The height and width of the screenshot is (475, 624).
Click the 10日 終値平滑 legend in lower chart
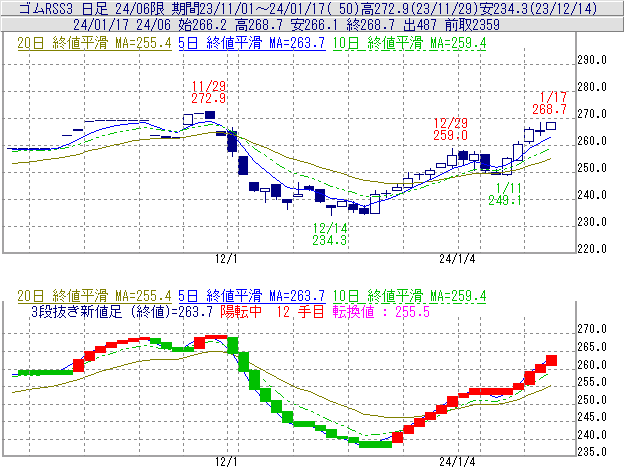(409, 296)
